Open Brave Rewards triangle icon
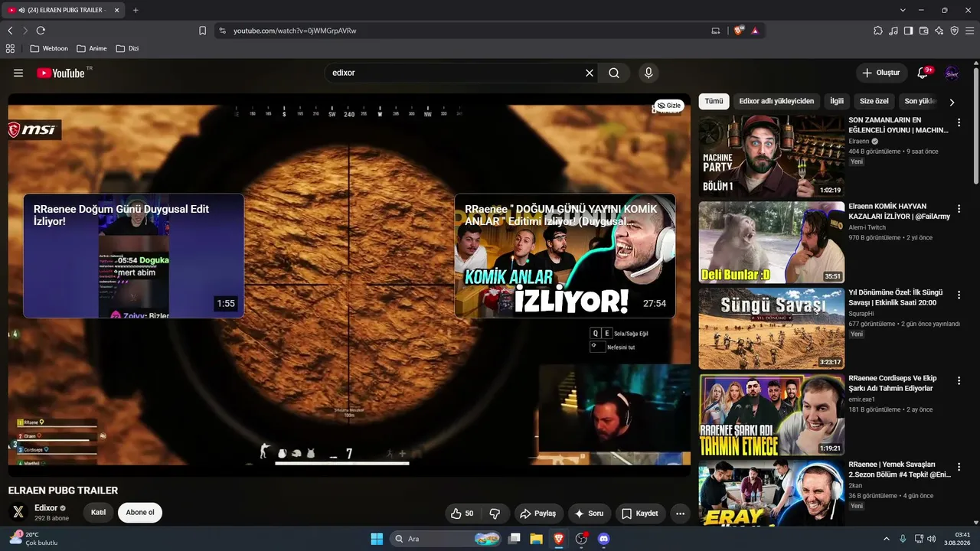Viewport: 980px width, 551px height. click(755, 31)
